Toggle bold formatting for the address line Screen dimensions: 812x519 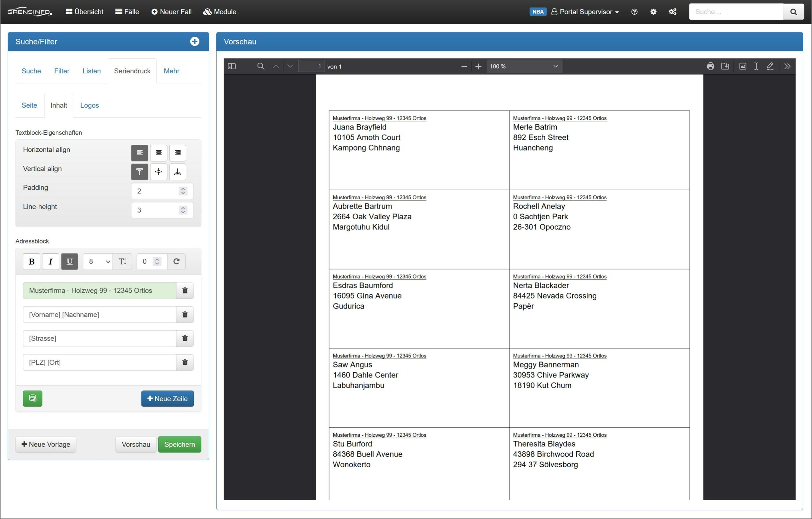(x=32, y=262)
